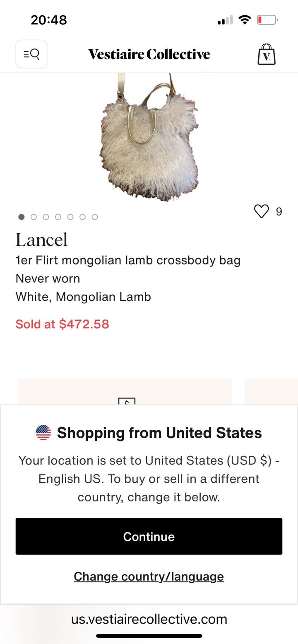Viewport: 298px width, 644px height.
Task: Open Change country/language link
Action: (x=149, y=576)
